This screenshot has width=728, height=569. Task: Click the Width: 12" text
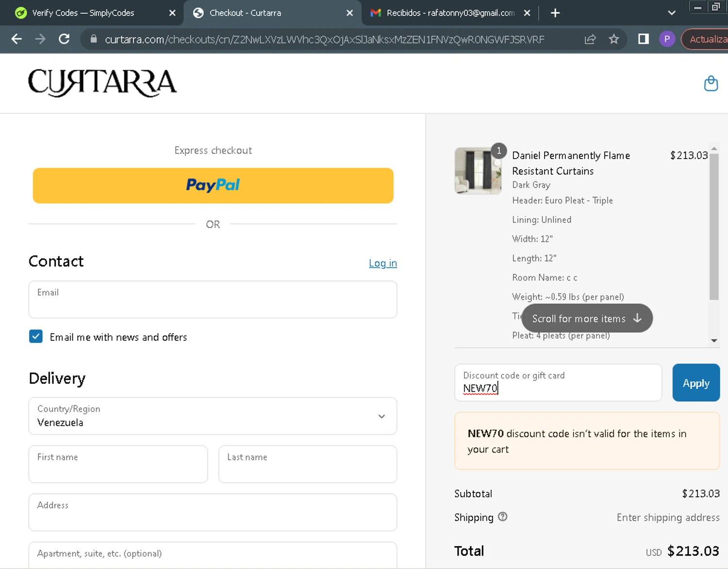pyautogui.click(x=532, y=239)
